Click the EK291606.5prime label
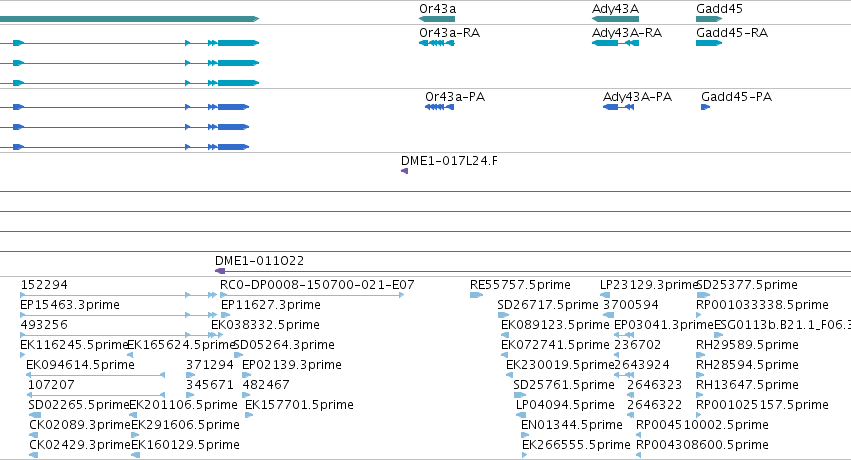Screen dimensions: 851x460 [185, 424]
